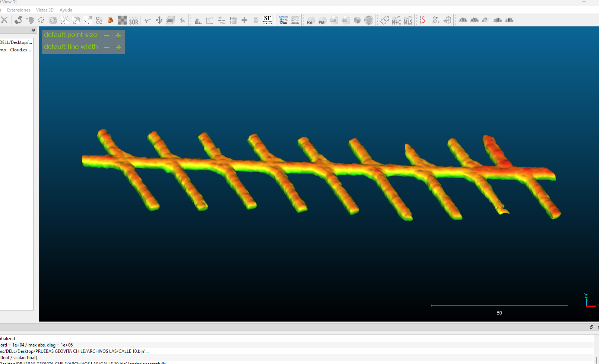
Task: Click the Translate/Rotate move tool
Action: [159, 20]
